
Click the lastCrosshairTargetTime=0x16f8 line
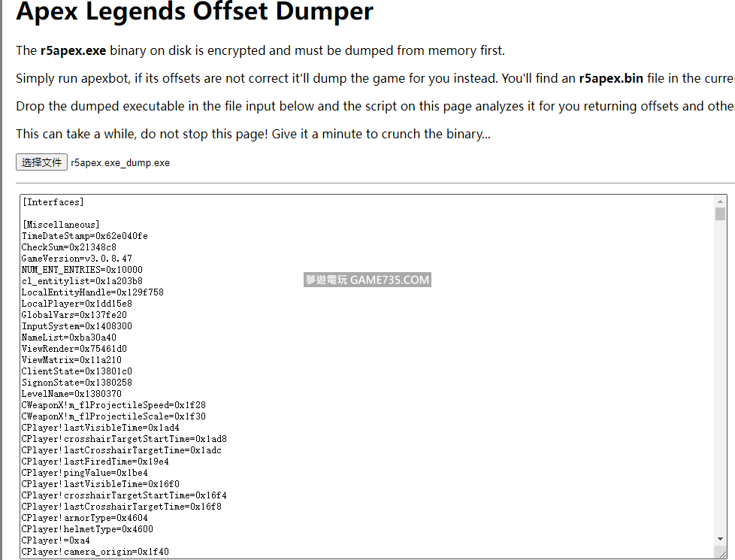122,506
